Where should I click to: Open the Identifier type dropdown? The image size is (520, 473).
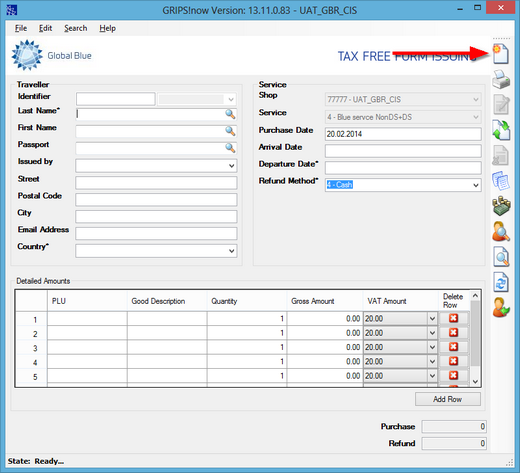[x=231, y=99]
